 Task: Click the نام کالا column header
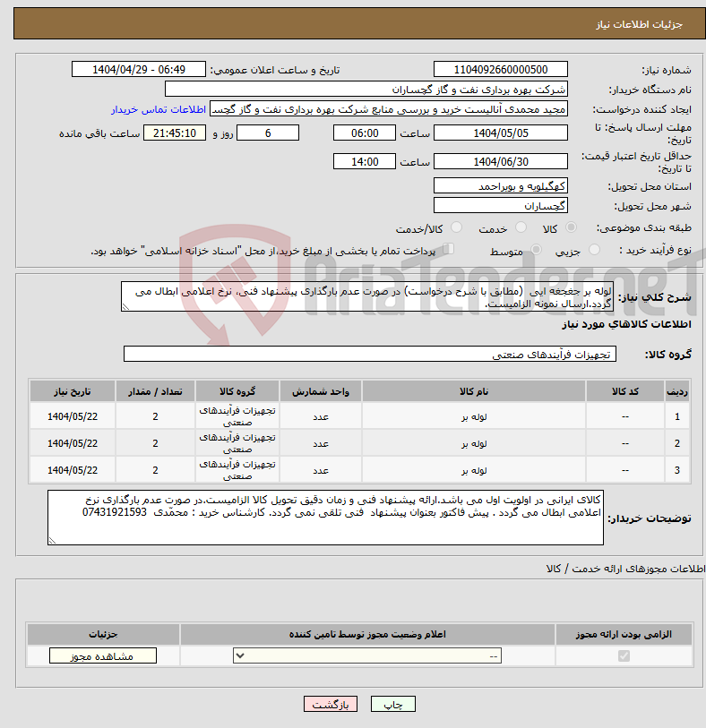pos(474,391)
